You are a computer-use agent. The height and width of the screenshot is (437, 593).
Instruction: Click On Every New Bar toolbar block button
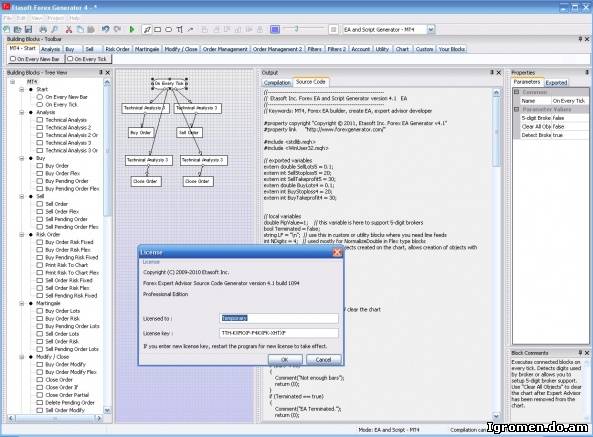(36, 59)
